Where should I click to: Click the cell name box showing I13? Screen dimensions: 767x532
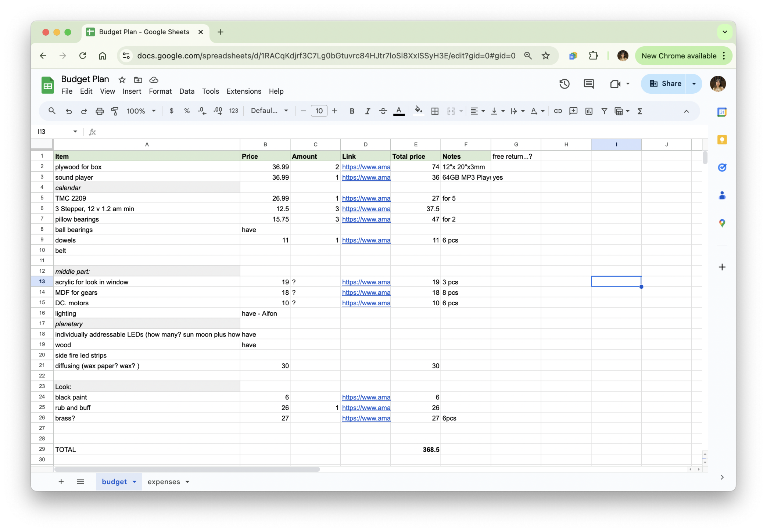click(55, 132)
